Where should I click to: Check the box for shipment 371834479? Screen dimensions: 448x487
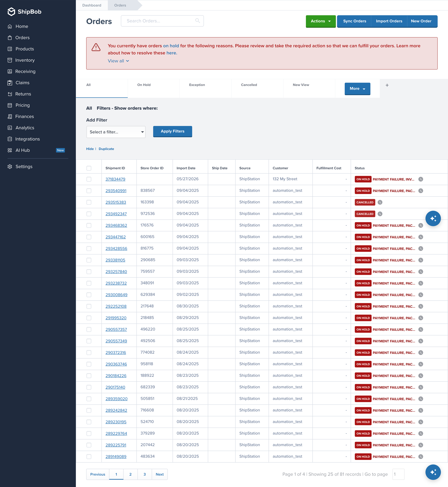coord(89,179)
